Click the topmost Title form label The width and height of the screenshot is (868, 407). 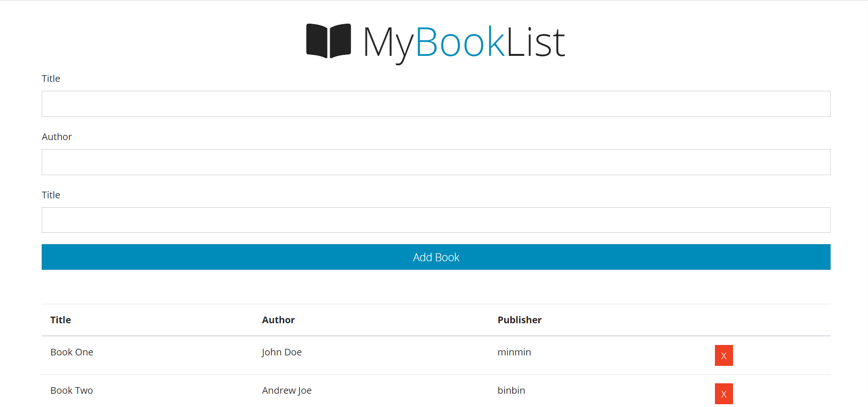tap(51, 79)
